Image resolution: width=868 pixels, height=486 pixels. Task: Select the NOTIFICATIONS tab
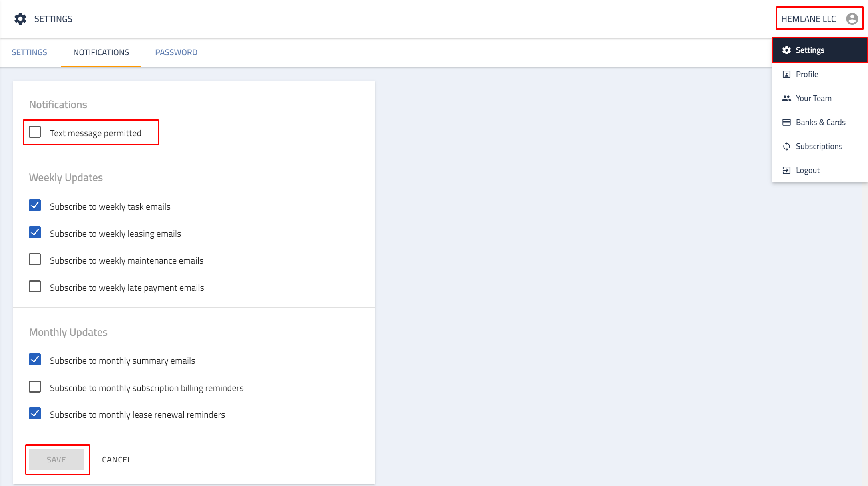pos(101,52)
